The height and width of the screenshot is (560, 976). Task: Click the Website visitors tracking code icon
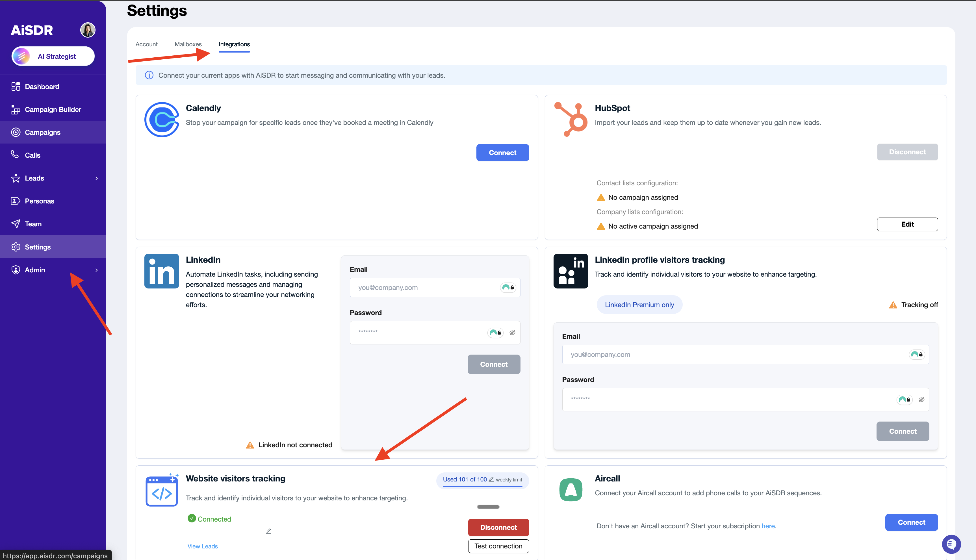(162, 490)
